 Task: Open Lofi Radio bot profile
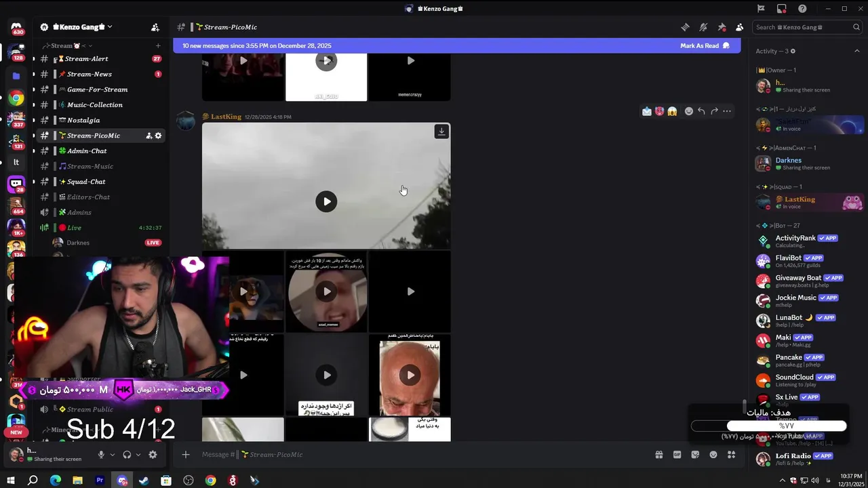click(x=810, y=459)
